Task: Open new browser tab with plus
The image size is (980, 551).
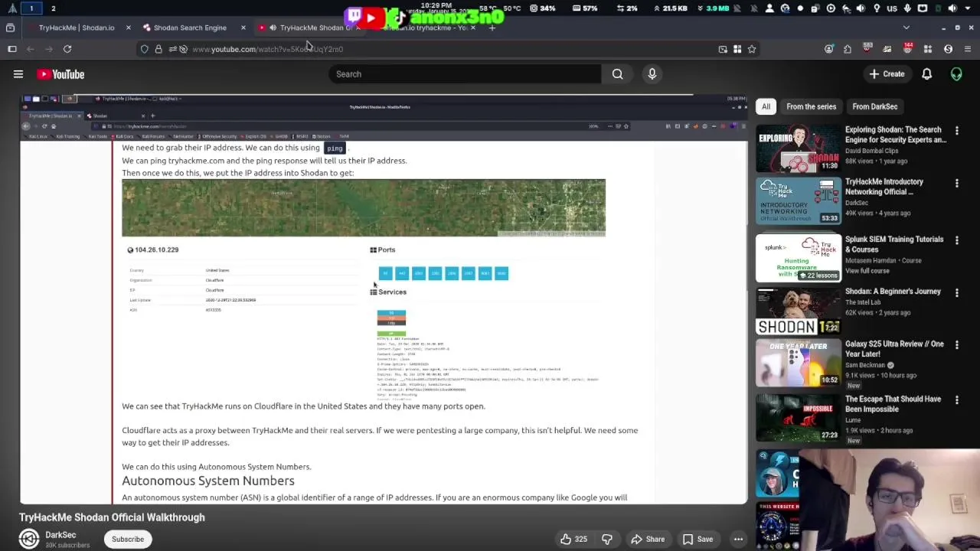Action: point(492,28)
